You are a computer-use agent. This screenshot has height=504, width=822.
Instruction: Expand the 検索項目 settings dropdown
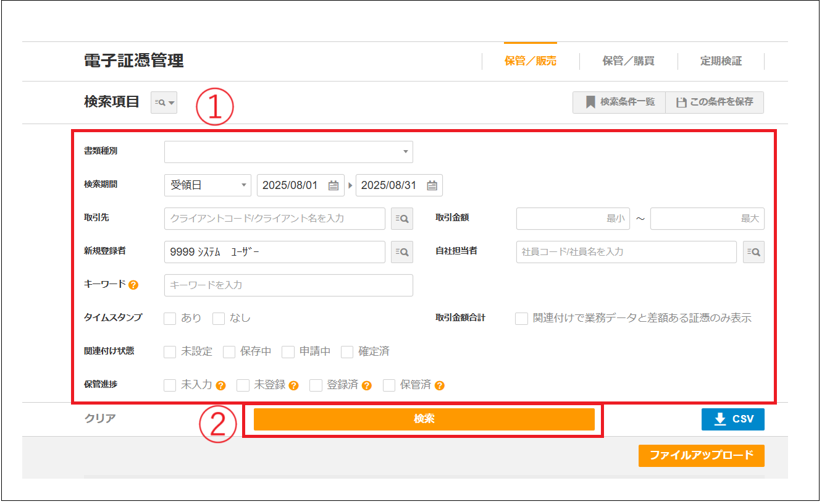(x=164, y=103)
